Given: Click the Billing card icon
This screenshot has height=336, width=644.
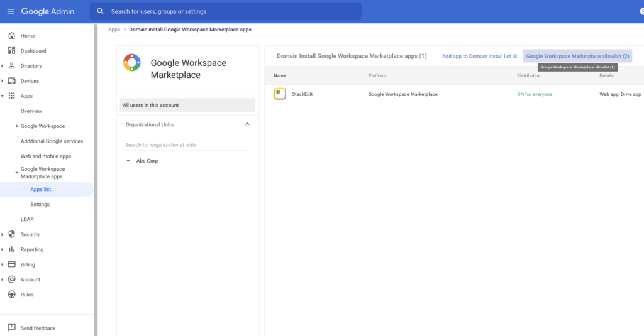Looking at the screenshot, I should (x=11, y=264).
